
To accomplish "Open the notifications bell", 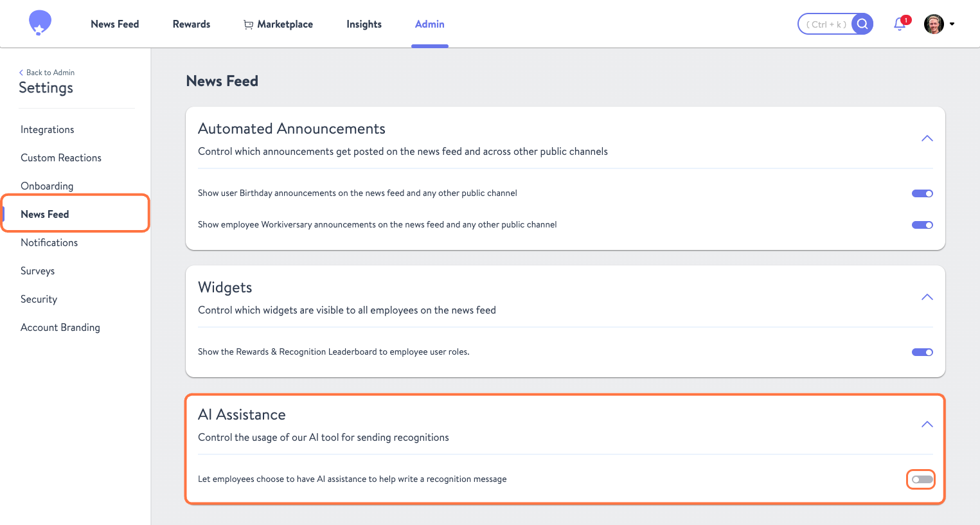I will 900,24.
